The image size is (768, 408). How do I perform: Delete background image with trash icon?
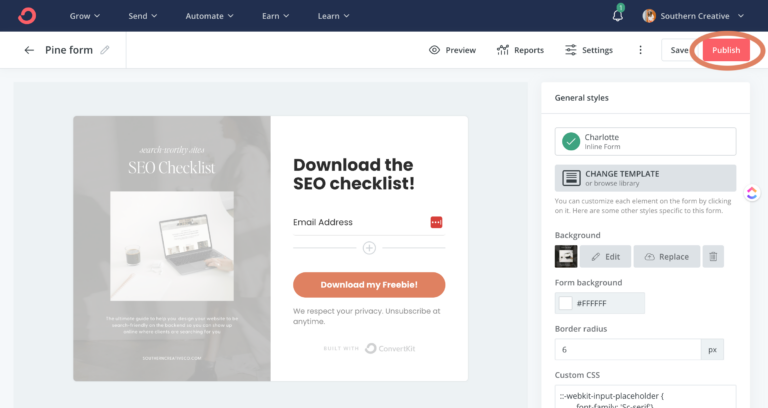(713, 257)
